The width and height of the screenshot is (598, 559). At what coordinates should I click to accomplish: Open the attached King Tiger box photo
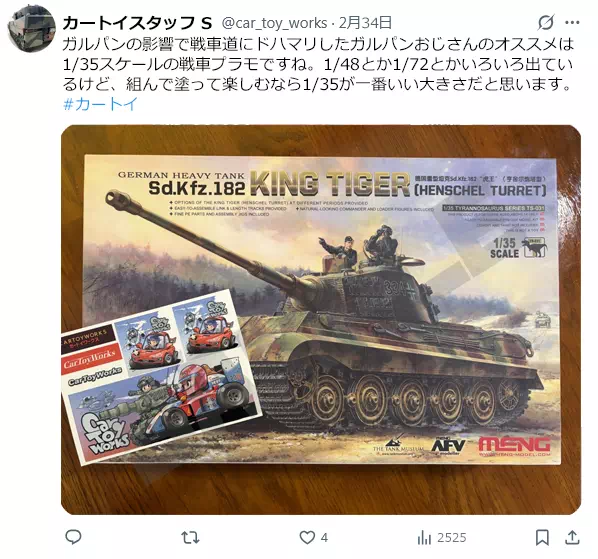tap(321, 320)
